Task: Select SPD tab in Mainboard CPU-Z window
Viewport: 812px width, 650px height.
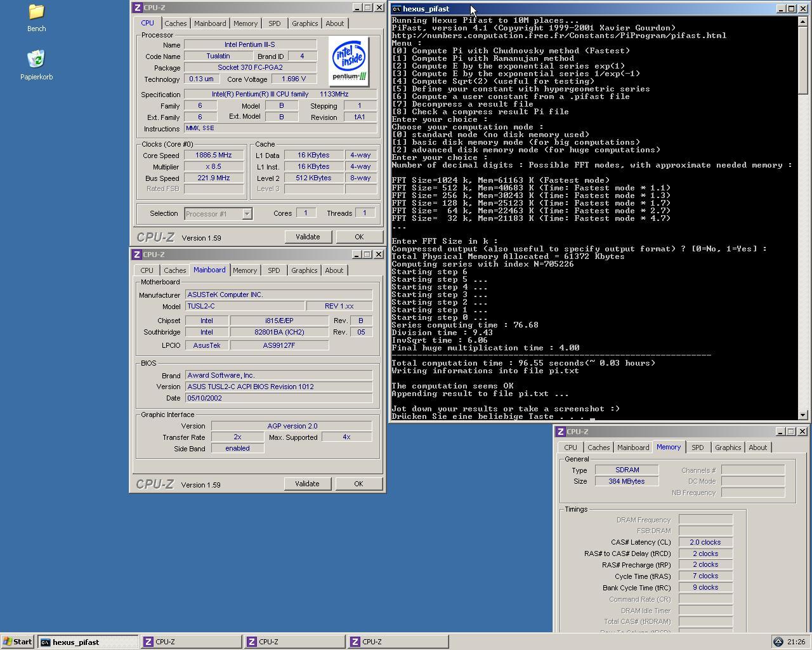Action: [274, 270]
